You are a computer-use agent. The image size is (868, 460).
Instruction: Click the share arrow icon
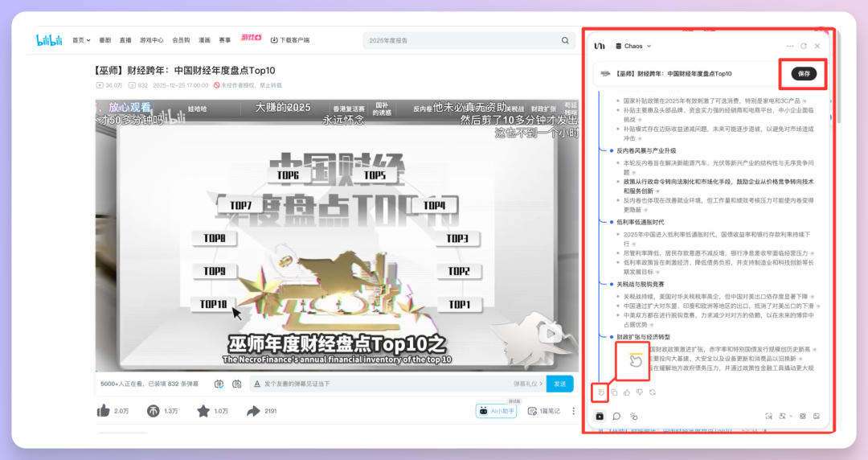(x=253, y=411)
